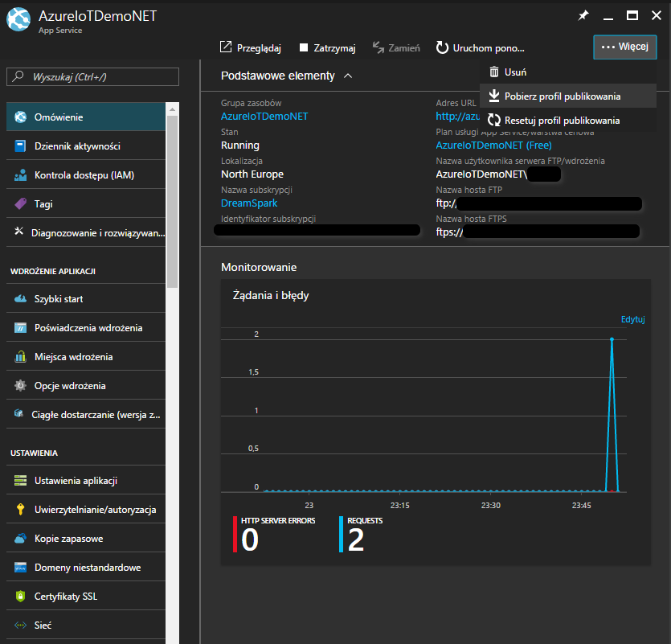Click the Uruchom ponownie restart icon
The image size is (671, 644).
(442, 47)
